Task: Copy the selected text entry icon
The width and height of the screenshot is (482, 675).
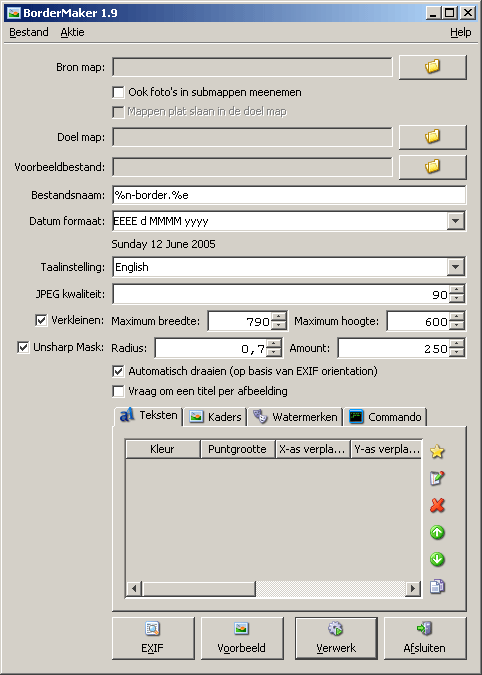Action: pos(437,587)
